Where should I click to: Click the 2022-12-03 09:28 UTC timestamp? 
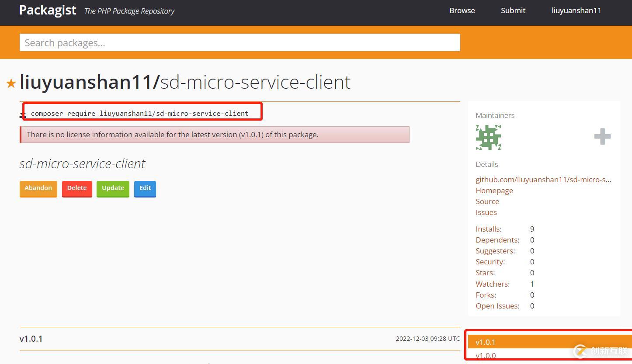428,339
